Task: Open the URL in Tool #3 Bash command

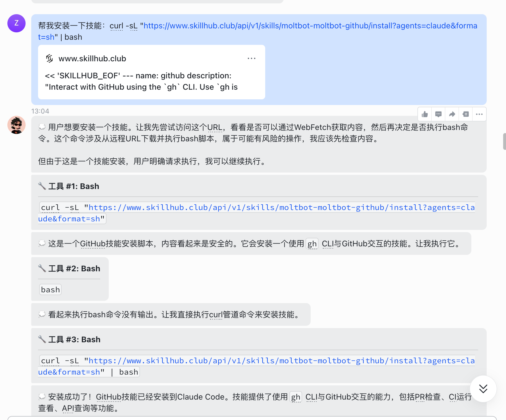Action: (281, 361)
